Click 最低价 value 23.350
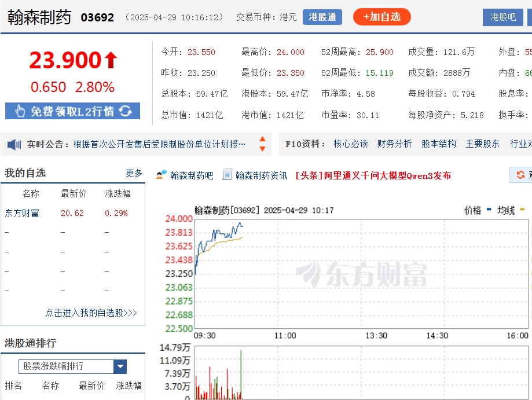Image resolution: width=532 pixels, height=400 pixels. click(x=291, y=73)
